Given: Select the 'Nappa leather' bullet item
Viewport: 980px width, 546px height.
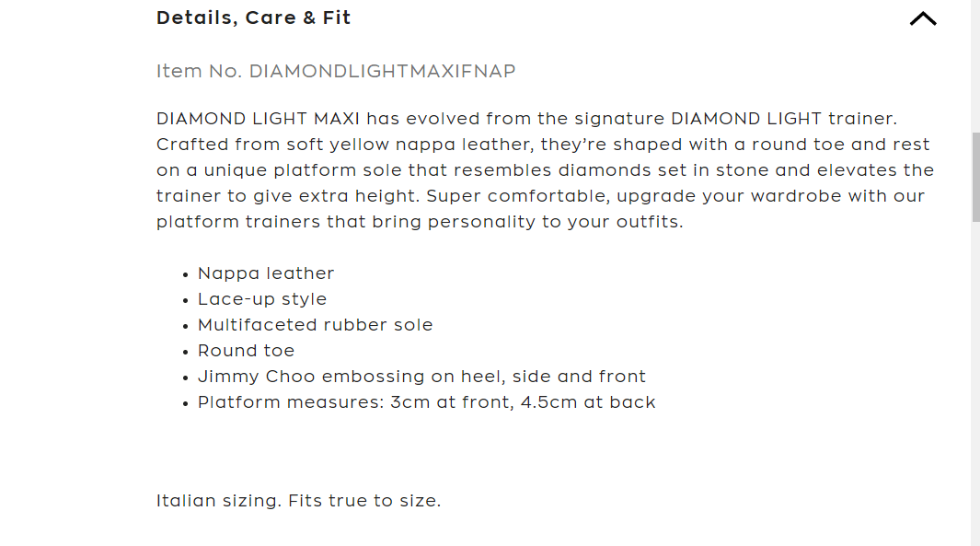Looking at the screenshot, I should [x=266, y=273].
